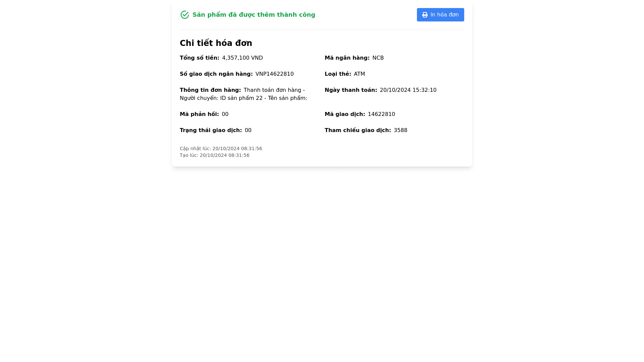This screenshot has height=362, width=644.
Task: Click the "Trạng thái giao dịch" value 00
Action: click(248, 130)
